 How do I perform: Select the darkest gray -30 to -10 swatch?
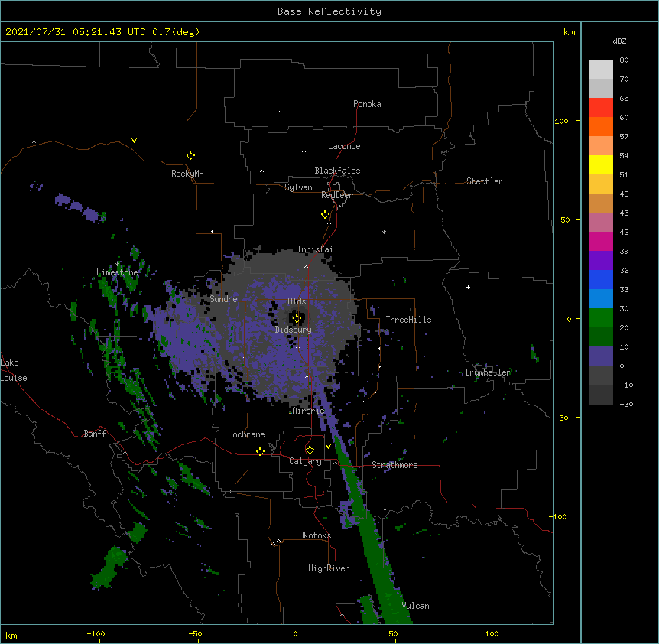click(601, 395)
